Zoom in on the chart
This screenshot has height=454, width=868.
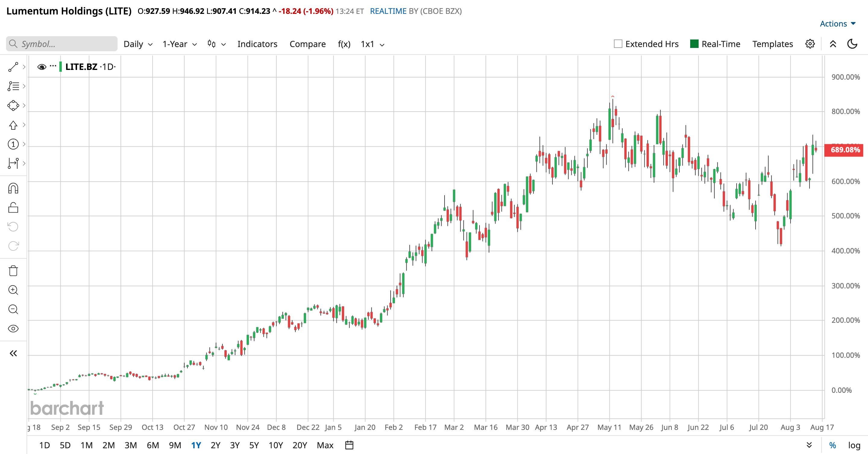(13, 290)
